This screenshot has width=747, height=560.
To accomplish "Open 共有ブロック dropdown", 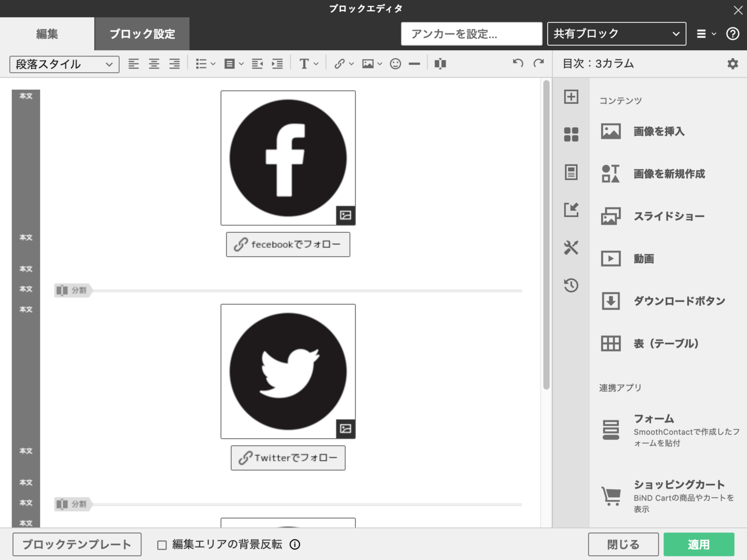I will (x=617, y=34).
